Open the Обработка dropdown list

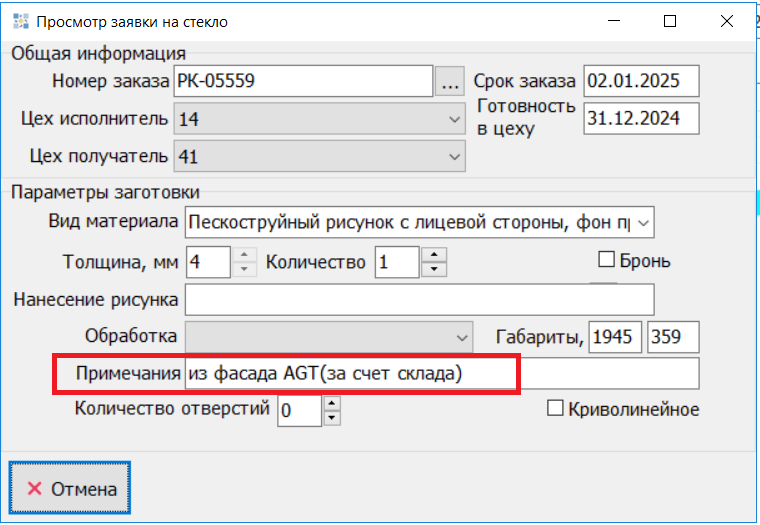461,336
